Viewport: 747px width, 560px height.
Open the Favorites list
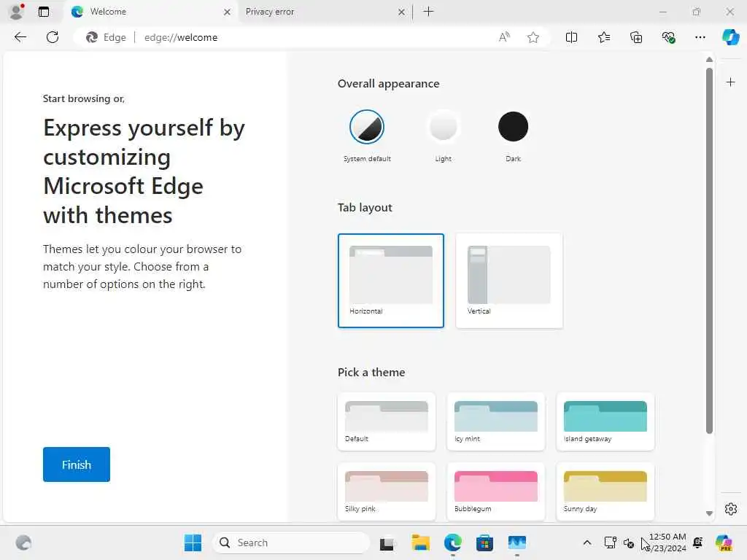coord(603,37)
